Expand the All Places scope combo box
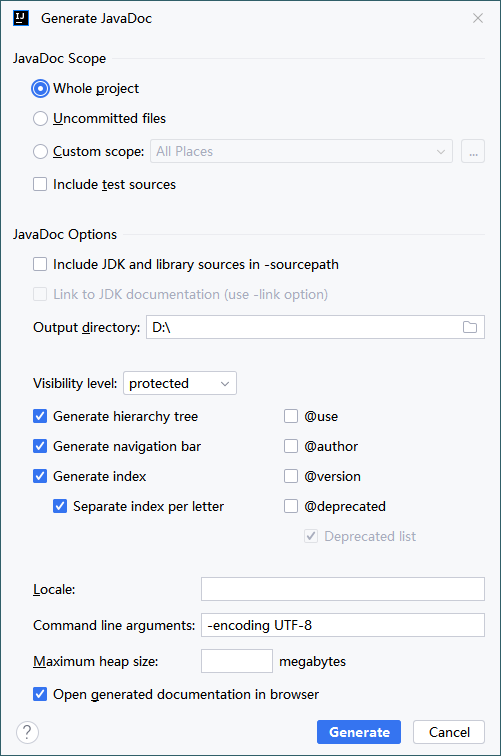 click(301, 151)
